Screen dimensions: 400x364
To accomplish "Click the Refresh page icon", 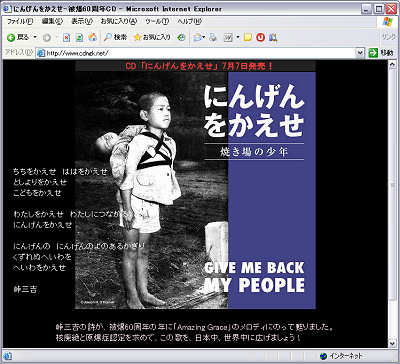I will (79, 38).
